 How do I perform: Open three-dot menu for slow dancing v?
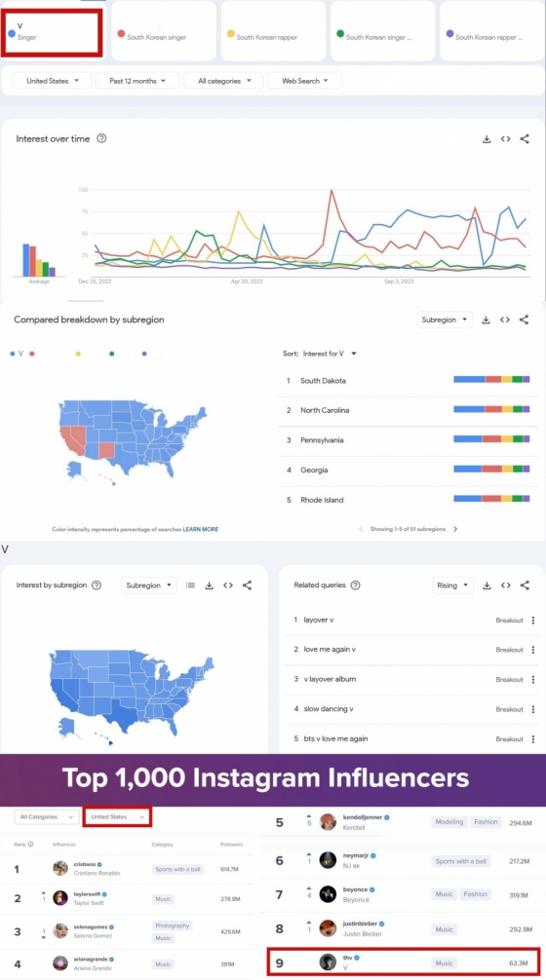point(533,709)
